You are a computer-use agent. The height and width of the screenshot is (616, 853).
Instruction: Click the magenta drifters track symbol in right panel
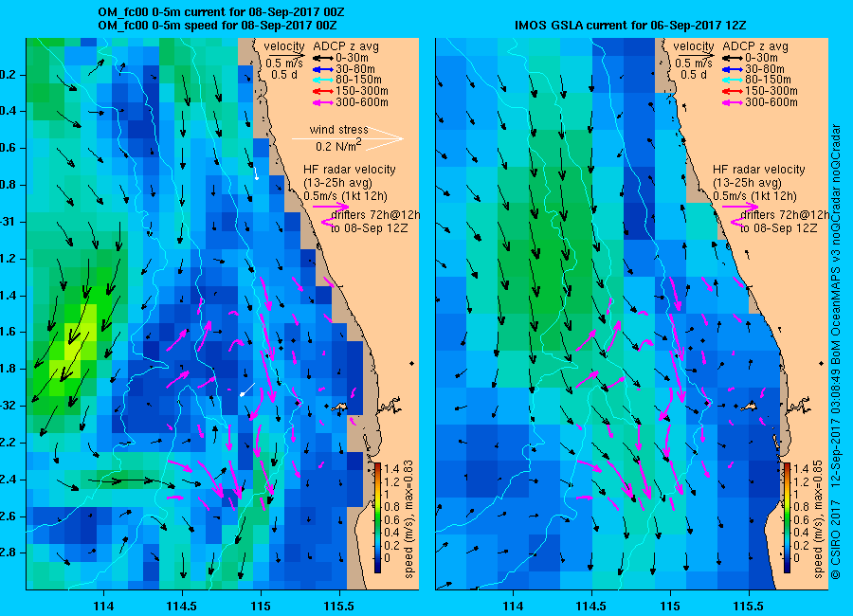click(x=735, y=222)
